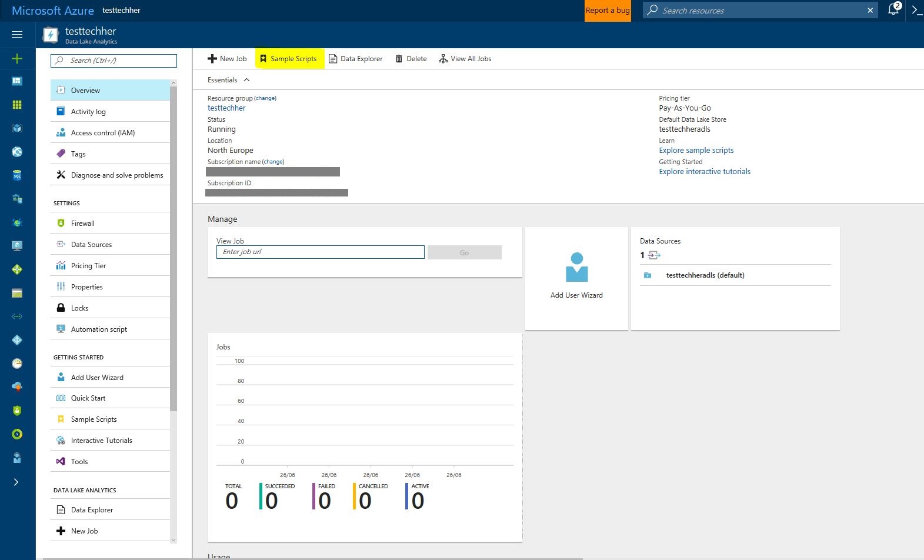The height and width of the screenshot is (560, 924).
Task: Open Automation script item
Action: point(110,329)
